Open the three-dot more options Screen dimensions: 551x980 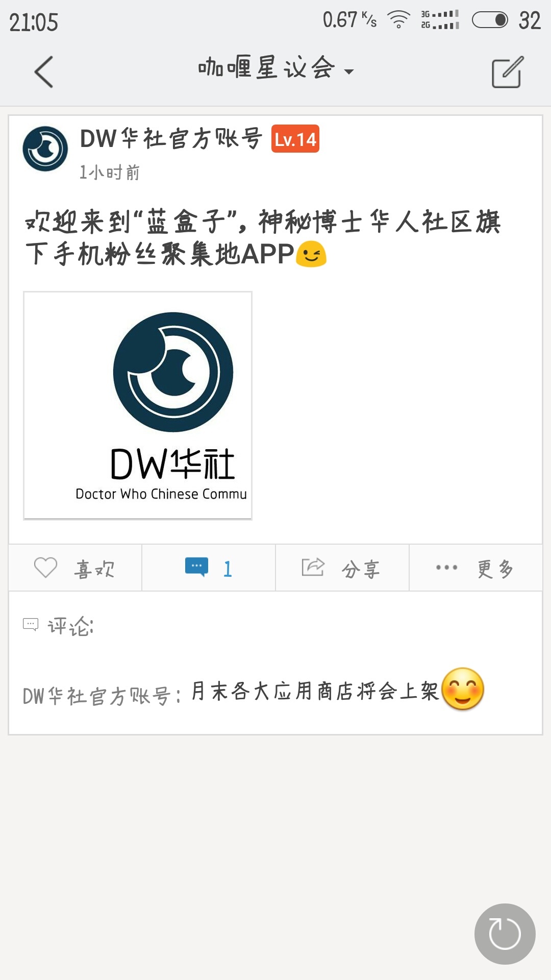[x=446, y=568]
